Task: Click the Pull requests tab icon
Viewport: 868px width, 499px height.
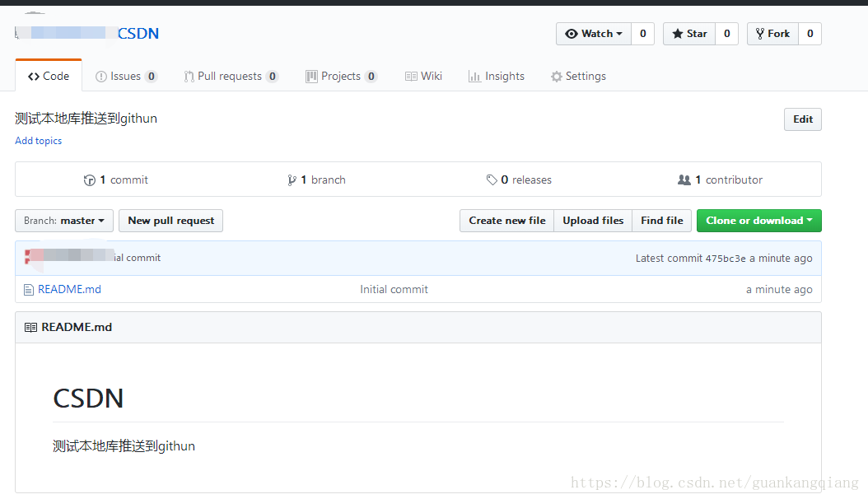Action: click(x=189, y=77)
